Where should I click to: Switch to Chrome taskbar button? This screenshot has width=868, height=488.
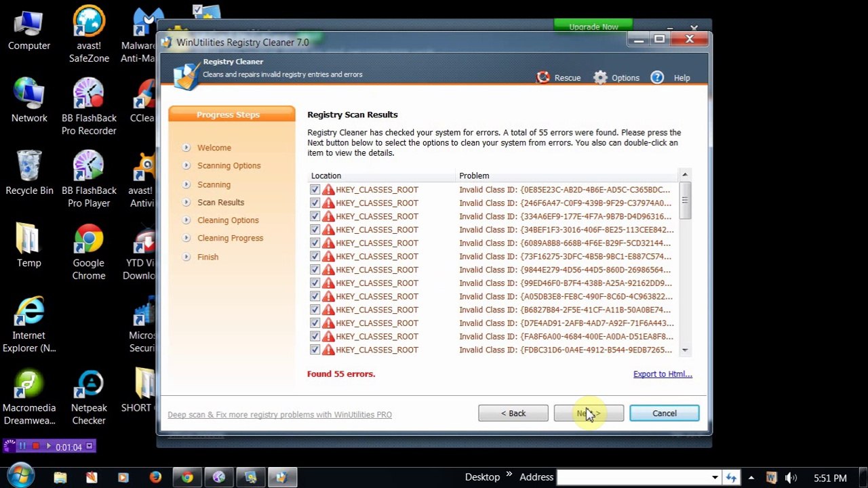pos(187,477)
